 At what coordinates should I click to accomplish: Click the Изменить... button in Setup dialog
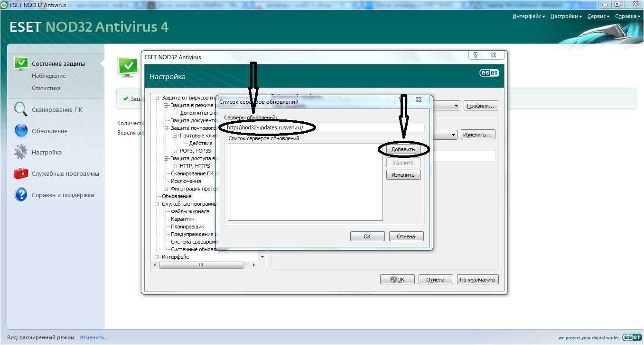[x=478, y=135]
